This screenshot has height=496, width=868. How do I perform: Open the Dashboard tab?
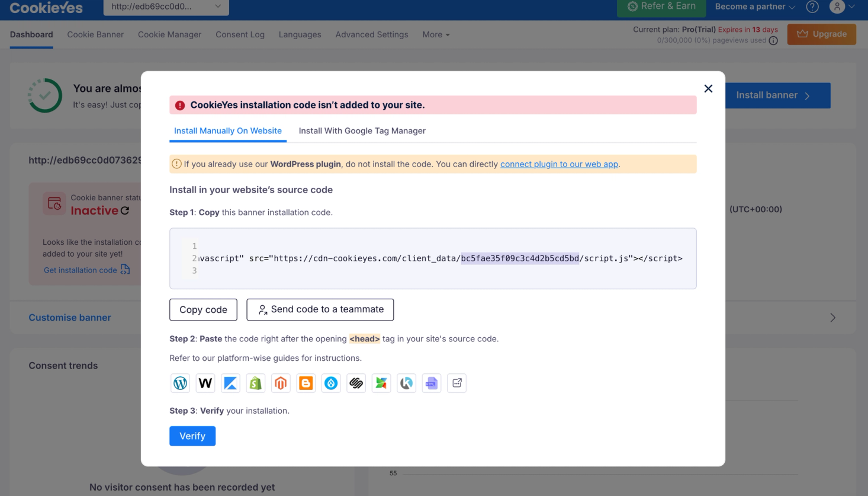tap(31, 34)
